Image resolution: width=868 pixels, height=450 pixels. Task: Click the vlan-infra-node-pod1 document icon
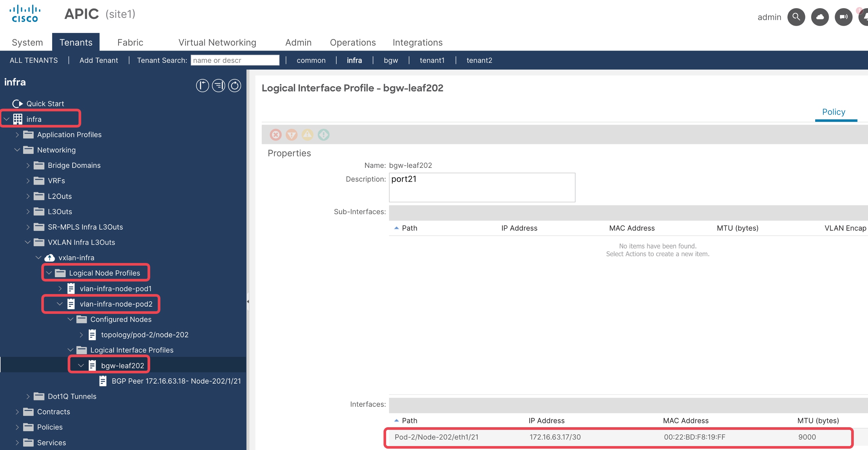click(x=71, y=288)
